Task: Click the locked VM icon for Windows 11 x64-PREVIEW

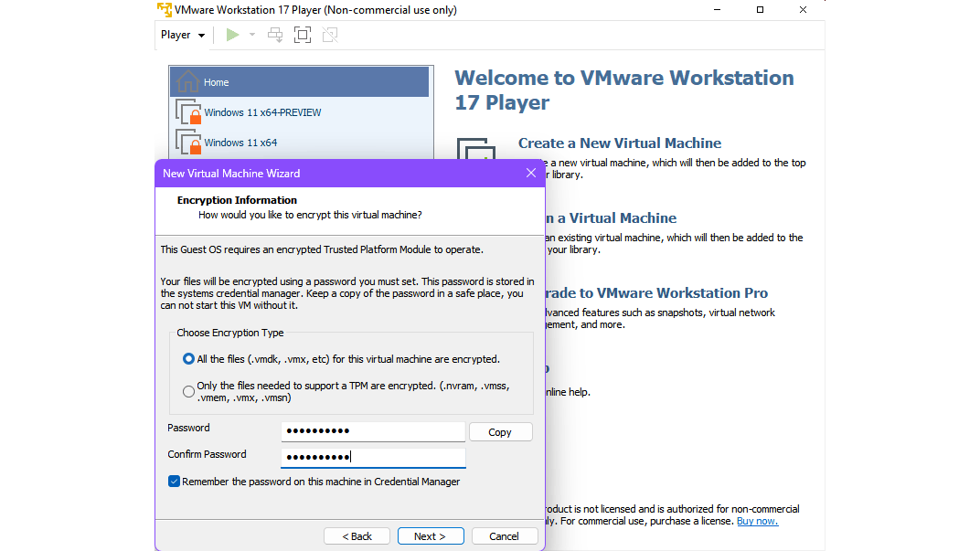Action: (x=188, y=112)
